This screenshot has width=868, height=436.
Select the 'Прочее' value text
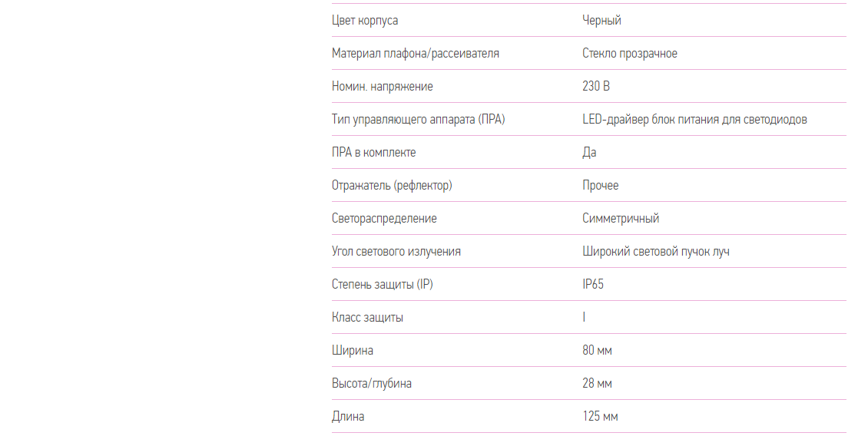click(600, 186)
